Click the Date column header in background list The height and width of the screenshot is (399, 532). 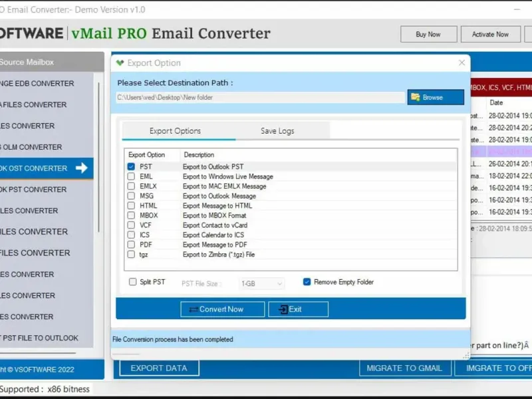[496, 103]
